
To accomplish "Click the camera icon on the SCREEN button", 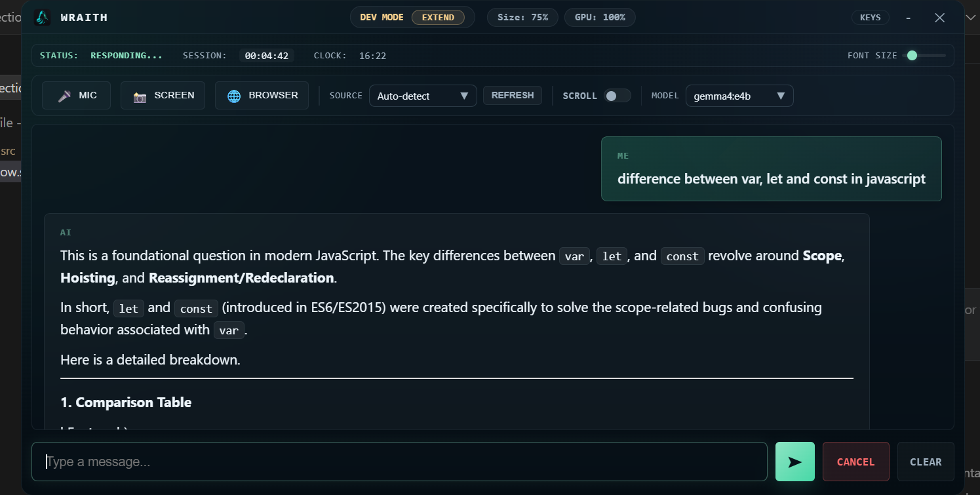I will (x=139, y=96).
